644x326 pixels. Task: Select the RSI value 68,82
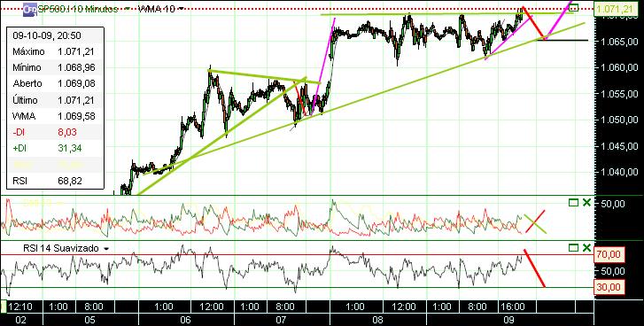(69, 181)
